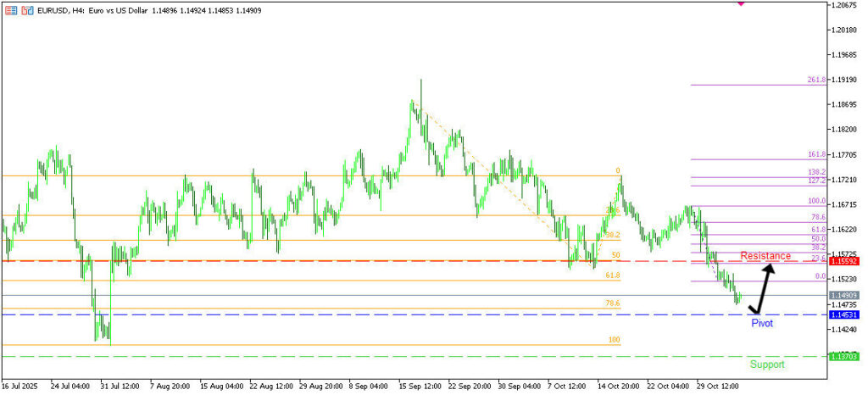Select the blue Pivot text label

click(762, 324)
